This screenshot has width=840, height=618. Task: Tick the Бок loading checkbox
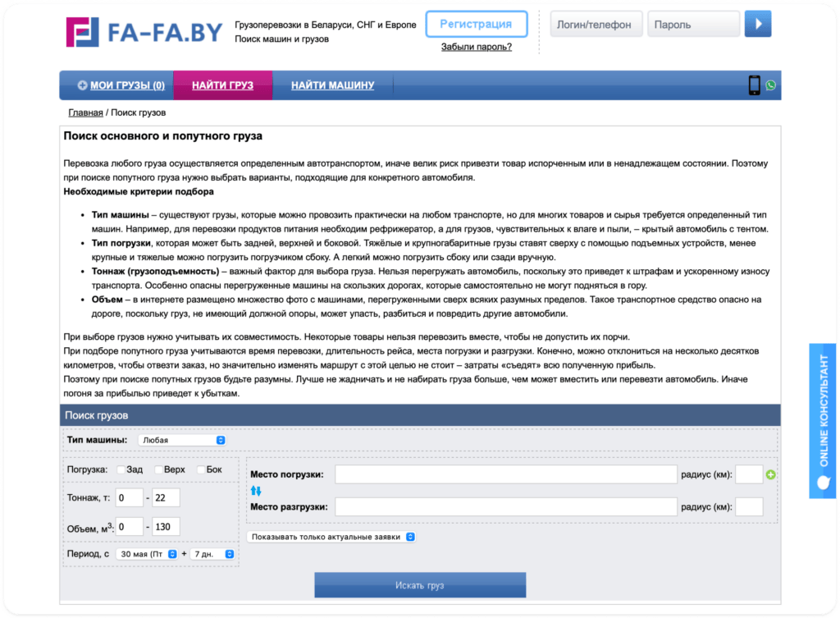199,469
